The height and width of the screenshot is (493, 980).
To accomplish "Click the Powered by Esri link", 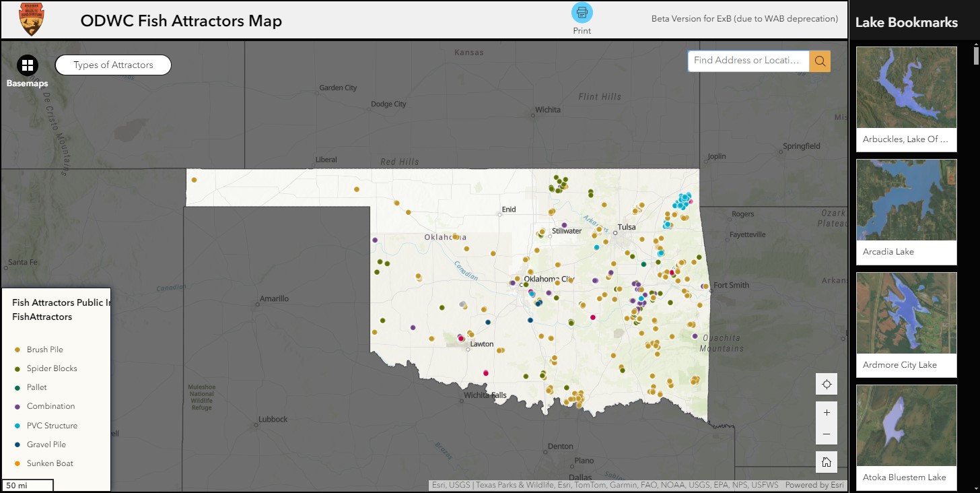I will (814, 485).
